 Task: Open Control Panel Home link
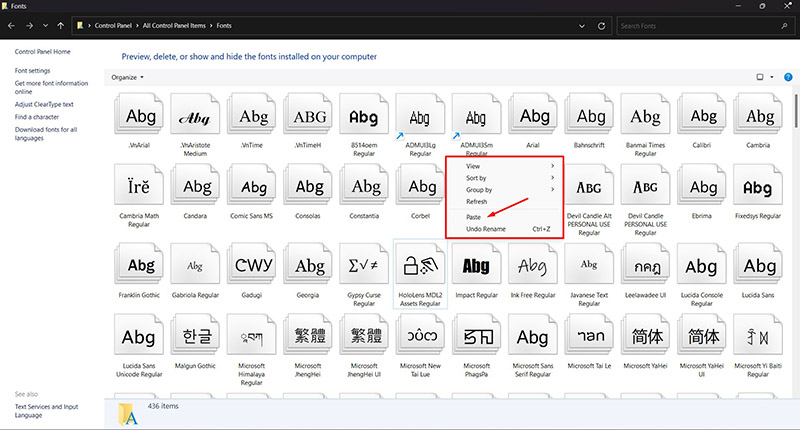click(x=42, y=52)
